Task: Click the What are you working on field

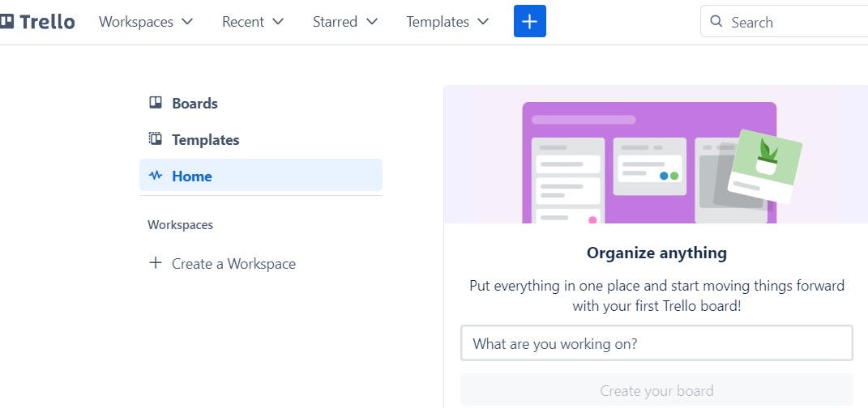Action: tap(656, 343)
